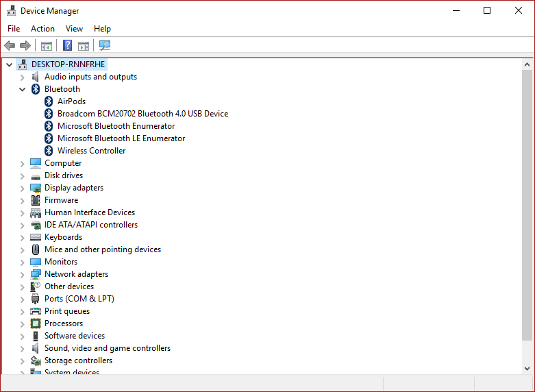Expand Sound, video and game controllers

point(23,349)
